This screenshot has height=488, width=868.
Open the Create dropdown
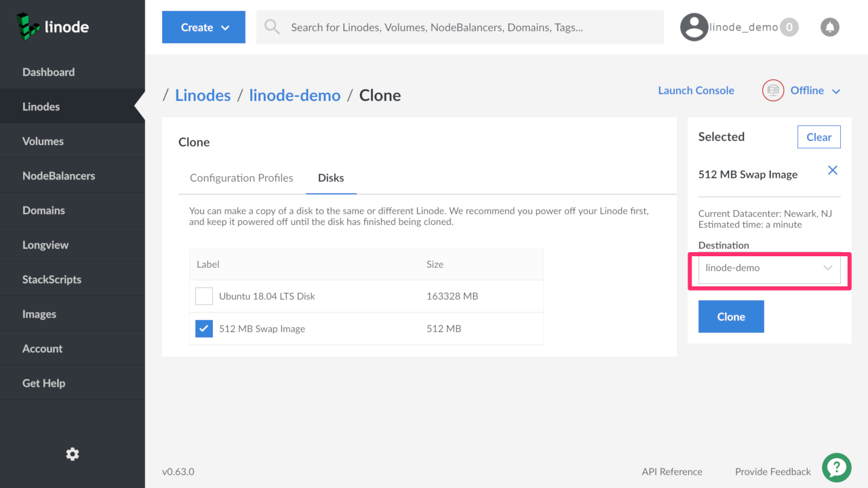point(203,27)
